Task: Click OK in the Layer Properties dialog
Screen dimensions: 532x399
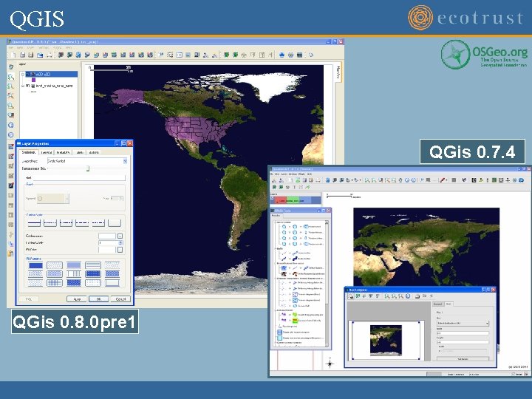Action: coord(99,299)
